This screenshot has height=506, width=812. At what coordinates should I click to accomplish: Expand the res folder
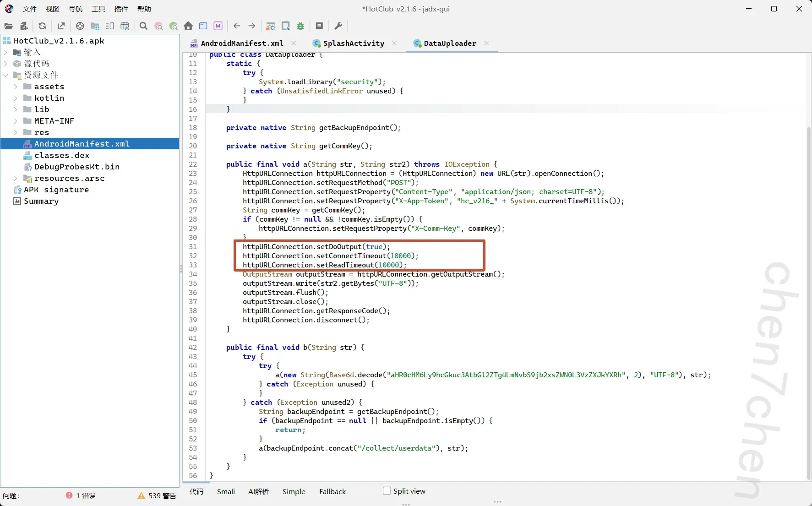pyautogui.click(x=16, y=132)
